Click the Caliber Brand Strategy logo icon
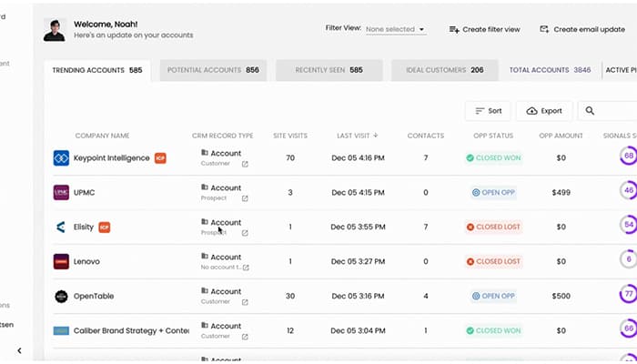 pyautogui.click(x=61, y=330)
